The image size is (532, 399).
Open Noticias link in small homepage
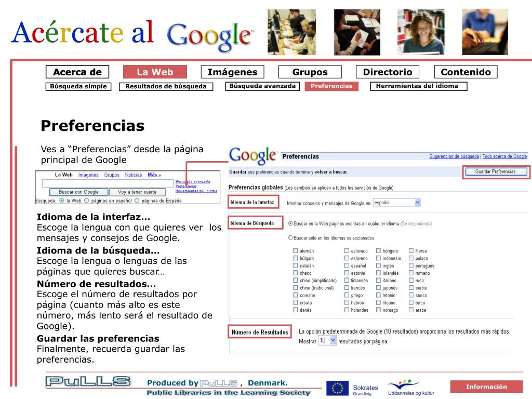click(x=134, y=175)
